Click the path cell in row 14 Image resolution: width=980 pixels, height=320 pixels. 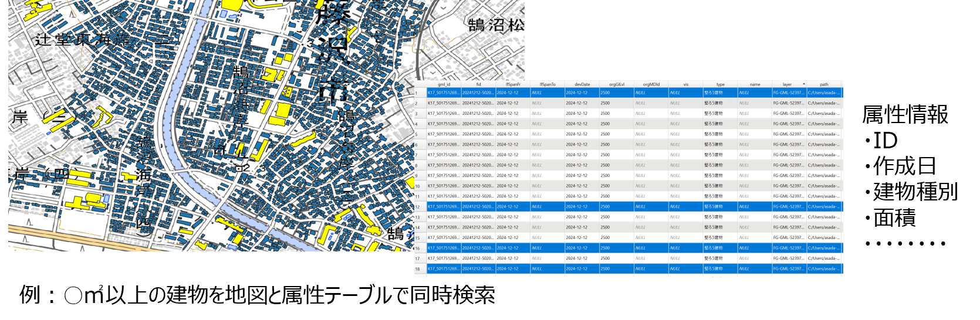[x=824, y=227]
